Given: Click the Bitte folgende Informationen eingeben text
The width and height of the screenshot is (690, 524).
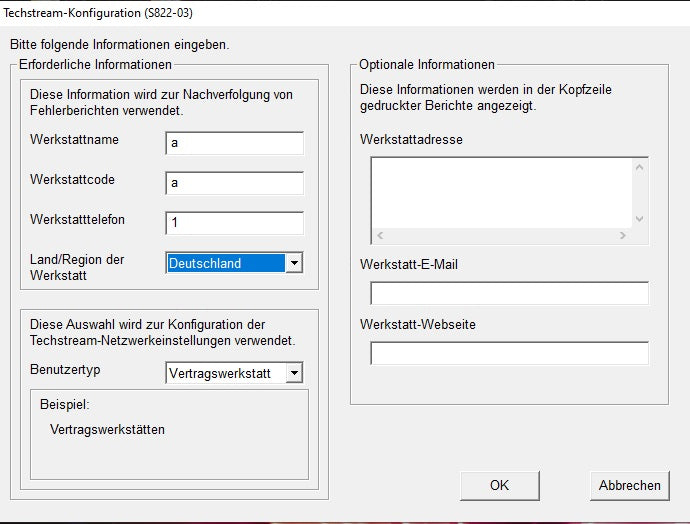Looking at the screenshot, I should pyautogui.click(x=120, y=44).
